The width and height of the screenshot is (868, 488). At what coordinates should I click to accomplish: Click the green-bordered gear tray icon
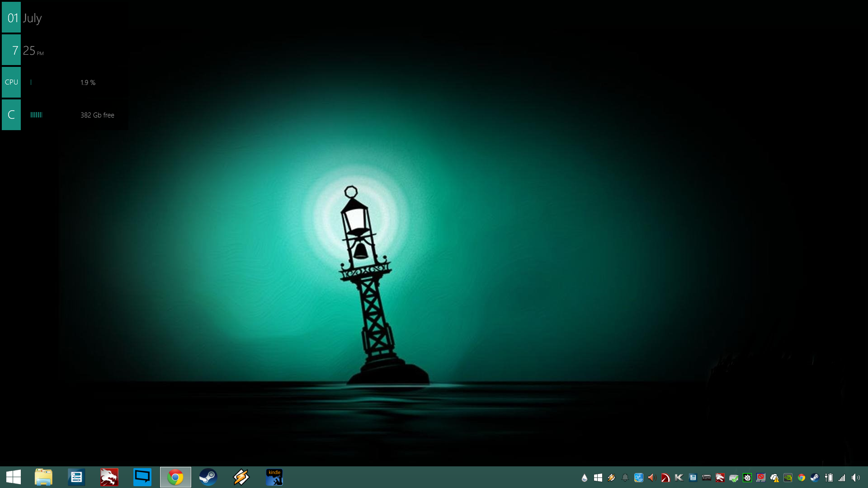[x=747, y=478]
